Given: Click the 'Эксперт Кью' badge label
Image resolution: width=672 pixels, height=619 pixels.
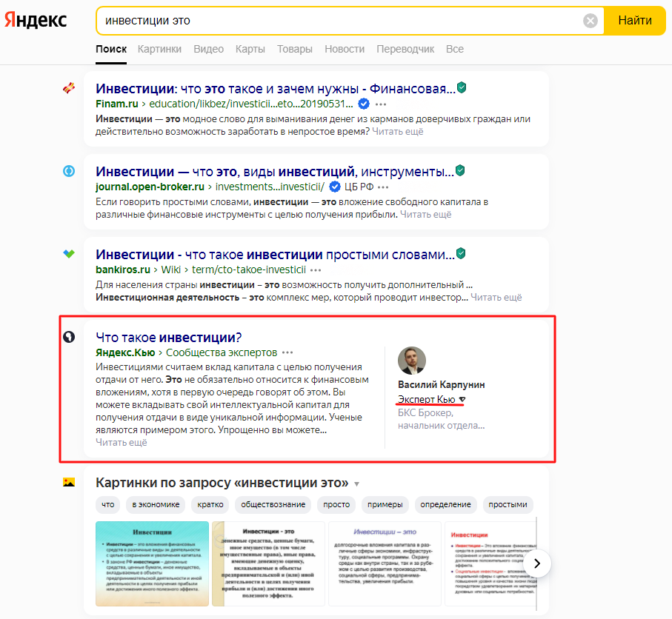Looking at the screenshot, I should (x=427, y=399).
